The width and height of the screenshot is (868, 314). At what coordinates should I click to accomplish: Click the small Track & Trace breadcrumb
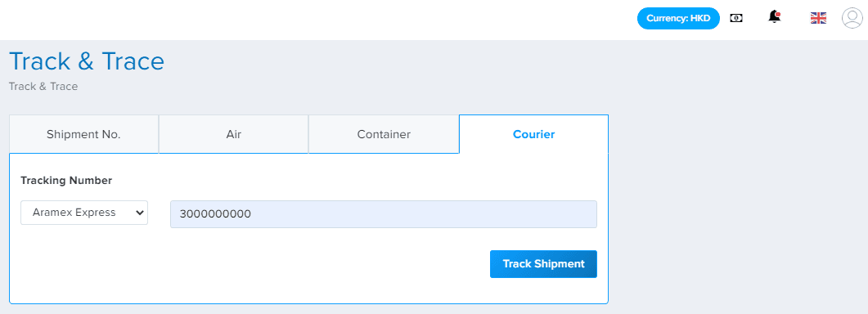pyautogui.click(x=43, y=87)
